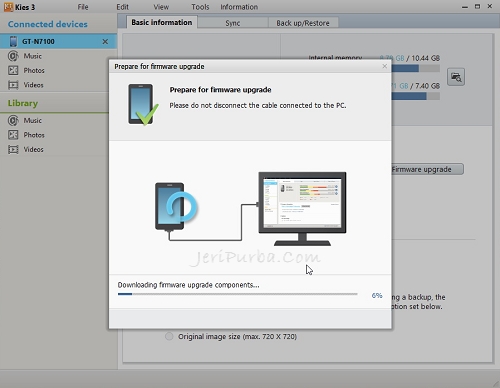The width and height of the screenshot is (500, 388).
Task: Click the Library Photos icon
Action: click(13, 135)
